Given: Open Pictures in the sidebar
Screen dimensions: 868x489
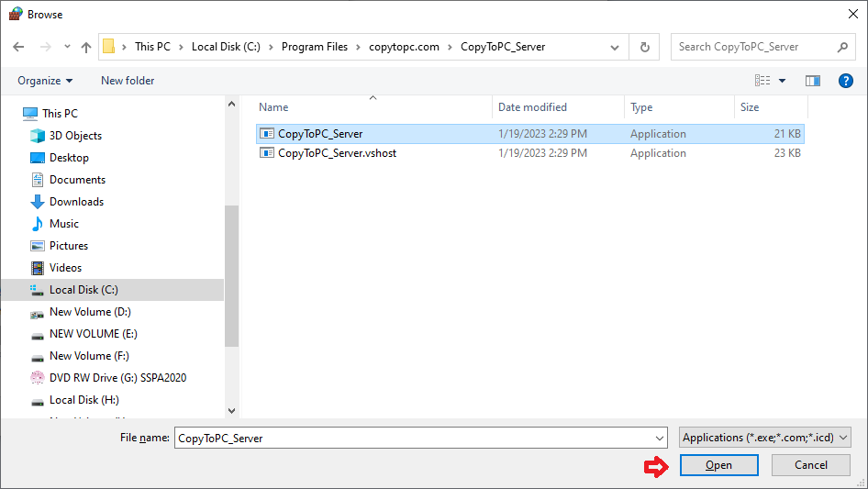Looking at the screenshot, I should 69,246.
